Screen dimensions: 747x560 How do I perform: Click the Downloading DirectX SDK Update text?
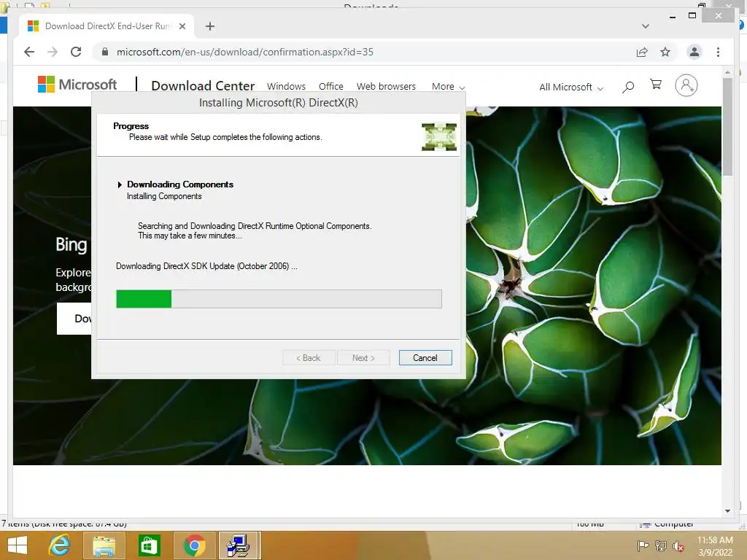(x=206, y=266)
